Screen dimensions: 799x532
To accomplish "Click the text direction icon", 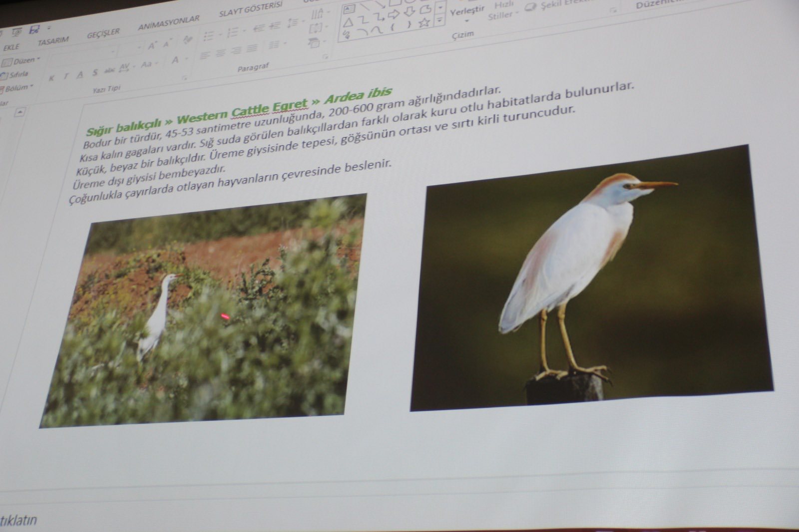I will [318, 13].
